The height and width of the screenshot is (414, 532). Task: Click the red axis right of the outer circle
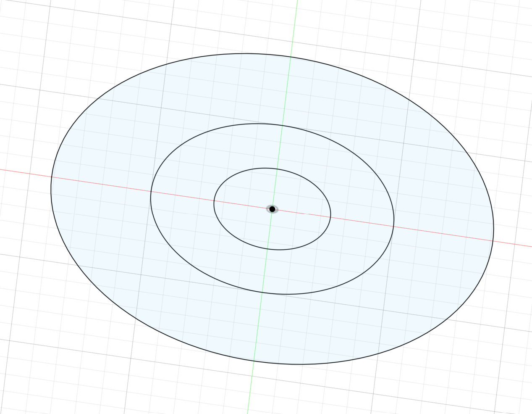pos(512,244)
